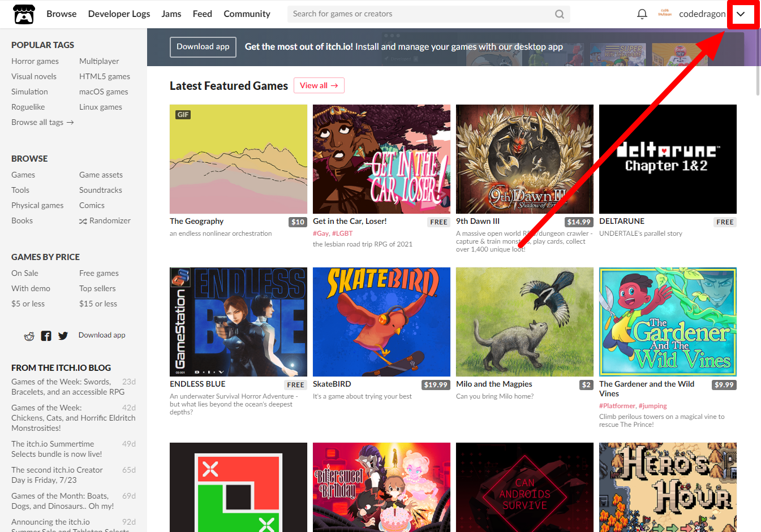Open the Twitter icon in sidebar
The height and width of the screenshot is (532, 761).
(63, 336)
